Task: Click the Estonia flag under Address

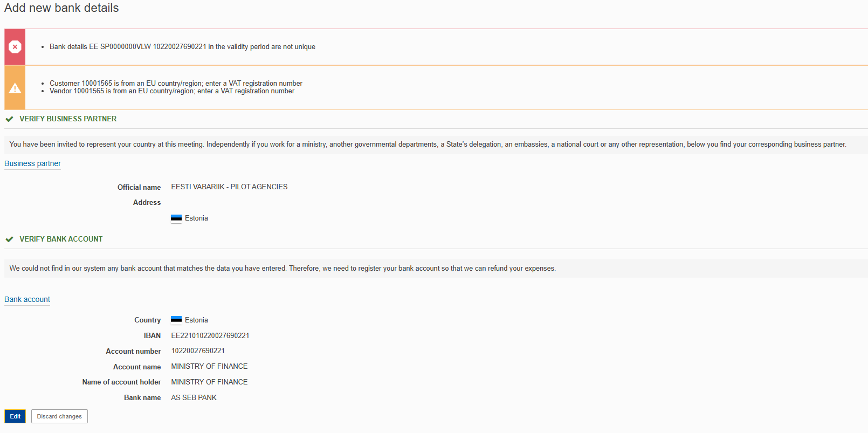Action: tap(176, 218)
